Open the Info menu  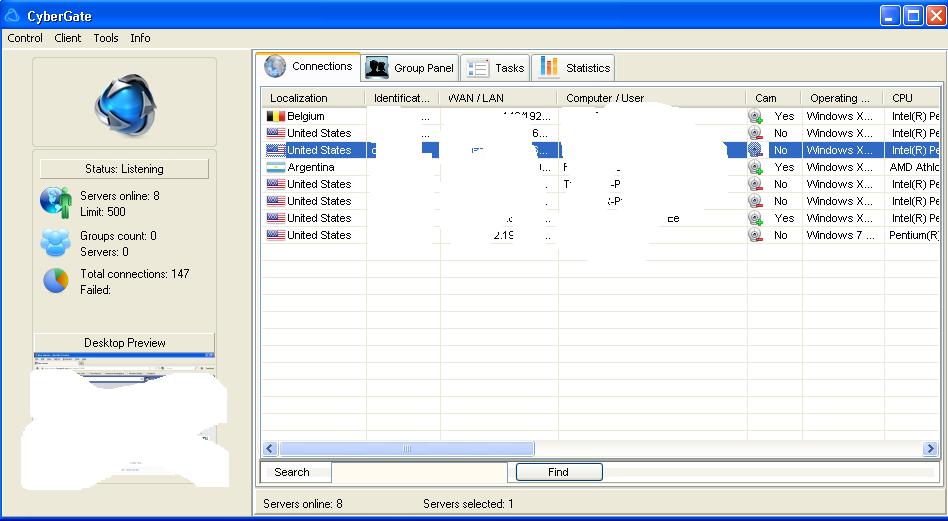(140, 38)
